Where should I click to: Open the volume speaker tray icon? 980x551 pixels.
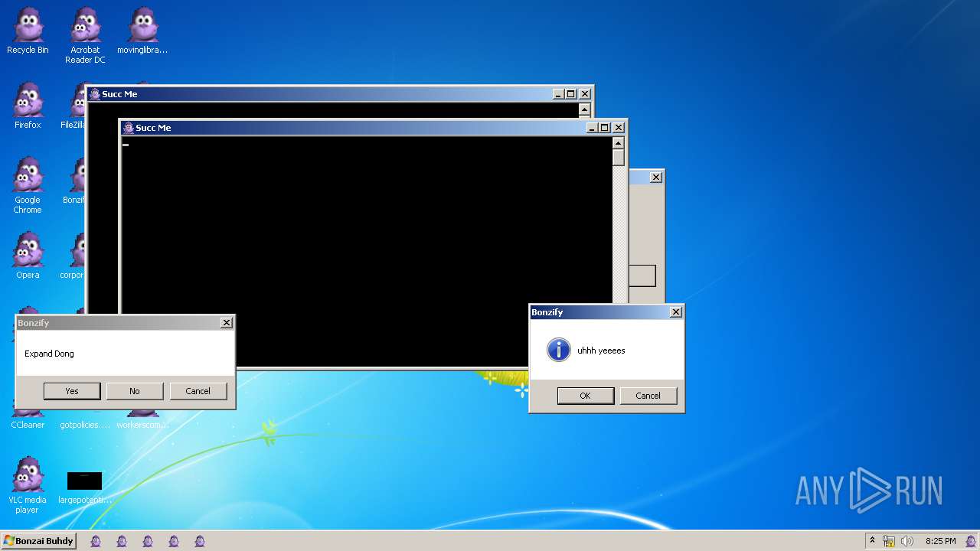point(907,541)
